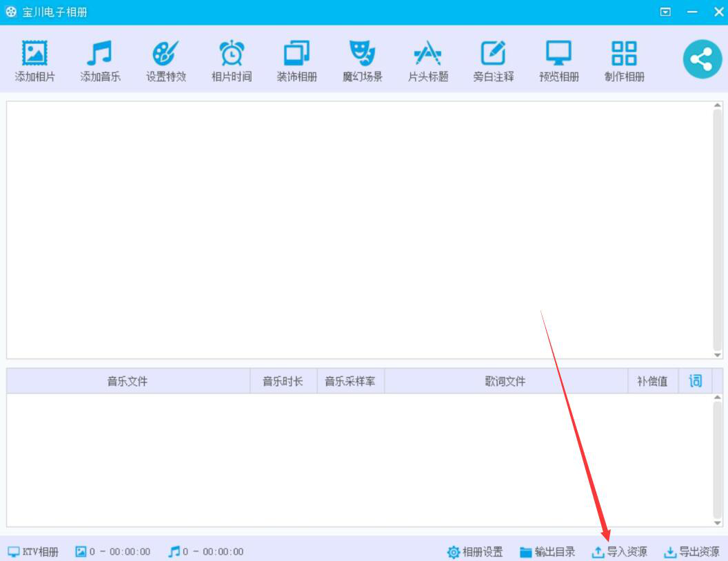The height and width of the screenshot is (561, 728).
Task: Click the round share button
Action: (x=702, y=59)
